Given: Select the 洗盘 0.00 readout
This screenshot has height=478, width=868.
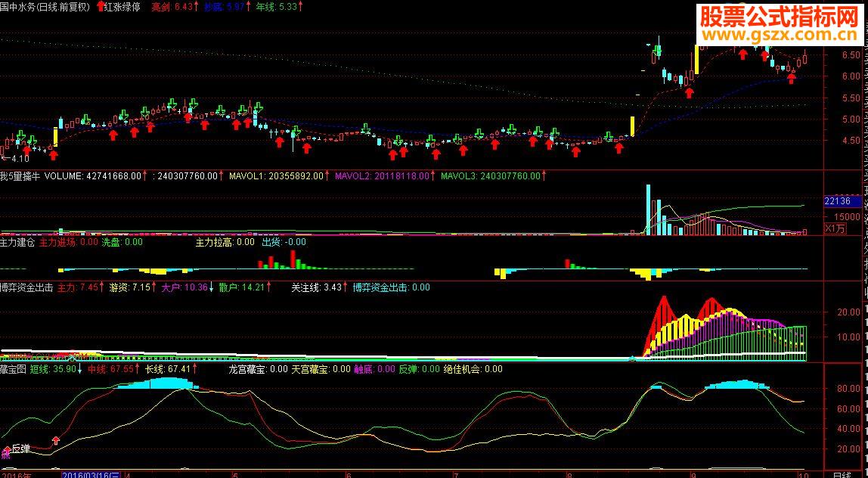Looking at the screenshot, I should (122, 242).
